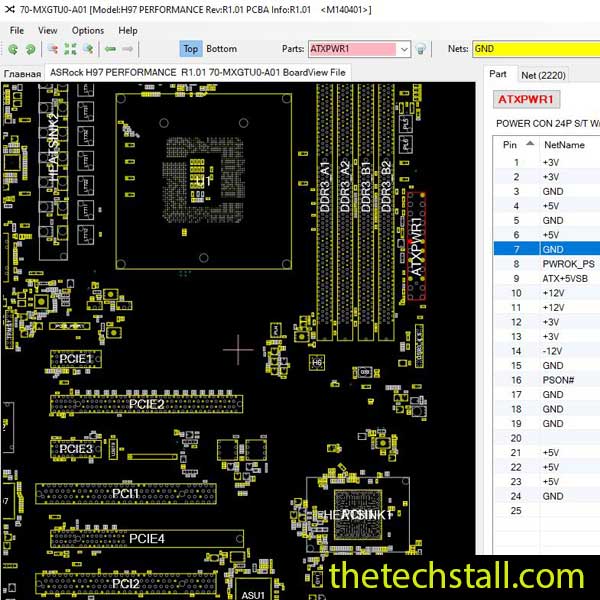
Task: Click the red ATXPWR1 part button
Action: [527, 99]
